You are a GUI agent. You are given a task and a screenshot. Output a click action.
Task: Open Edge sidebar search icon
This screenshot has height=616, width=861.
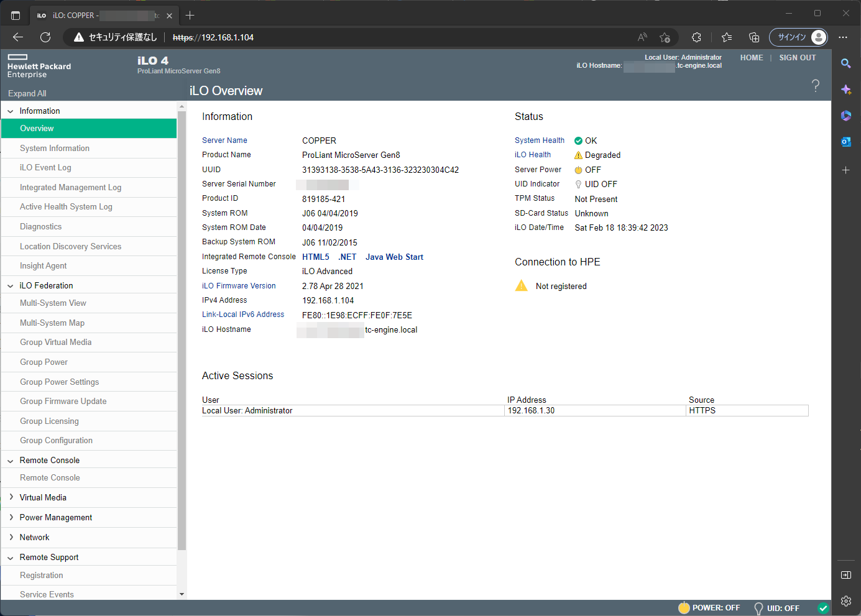click(x=846, y=63)
